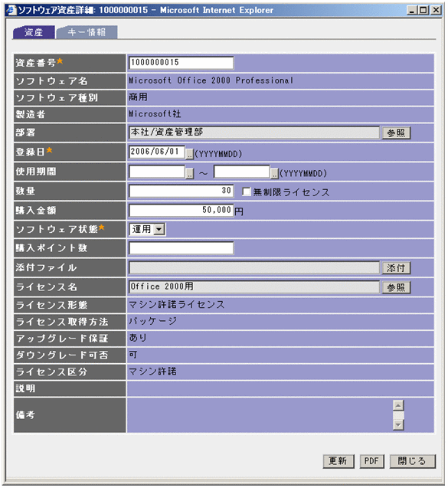Screen dimensions: 448x488
Task: Click the 更新 button
Action: tap(338, 461)
